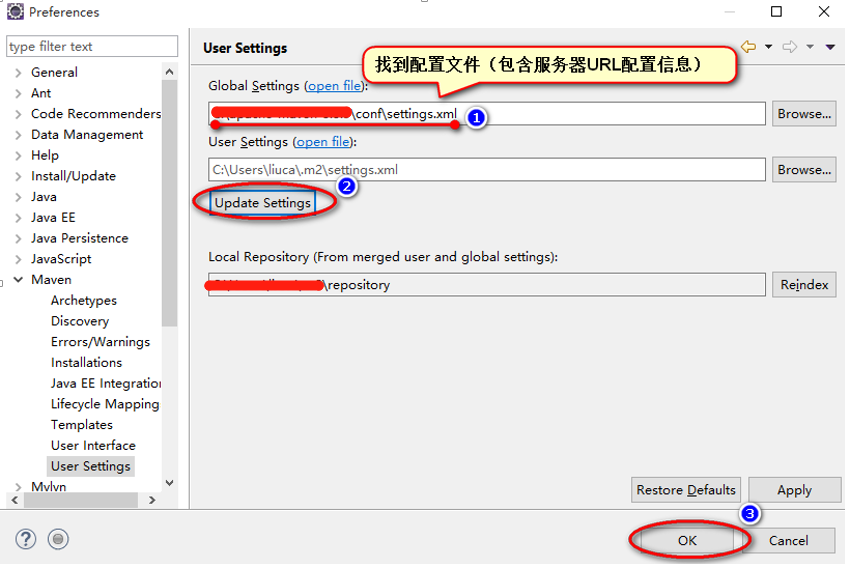Browse for the Global Settings file

[x=804, y=114]
